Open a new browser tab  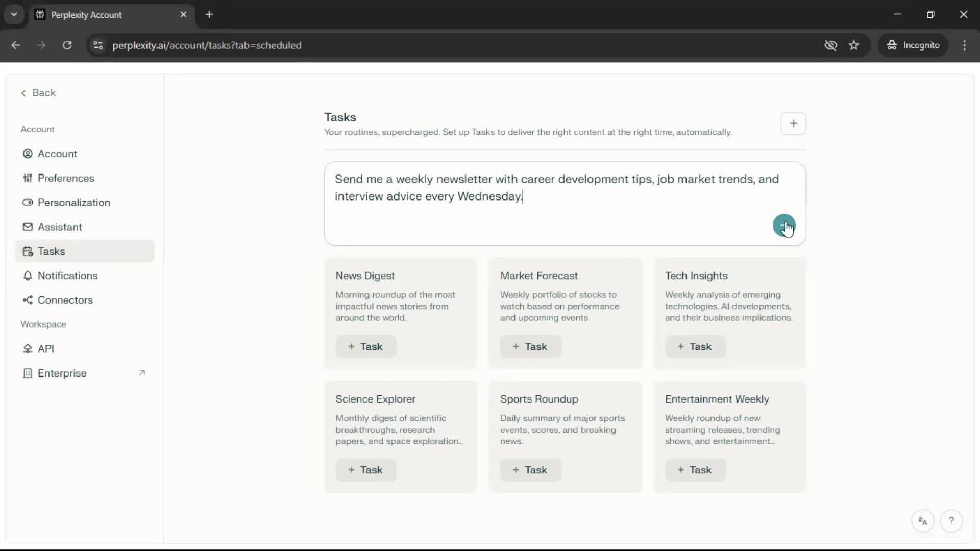[209, 14]
